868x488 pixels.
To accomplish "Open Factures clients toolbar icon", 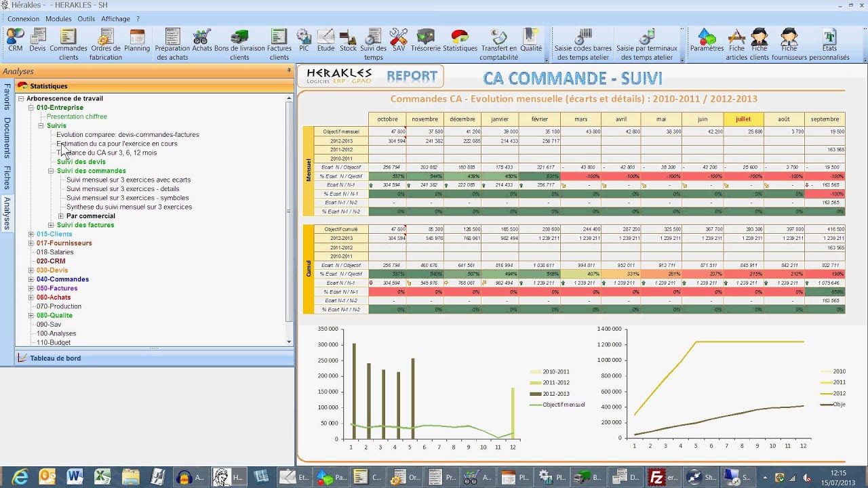I will tap(279, 45).
